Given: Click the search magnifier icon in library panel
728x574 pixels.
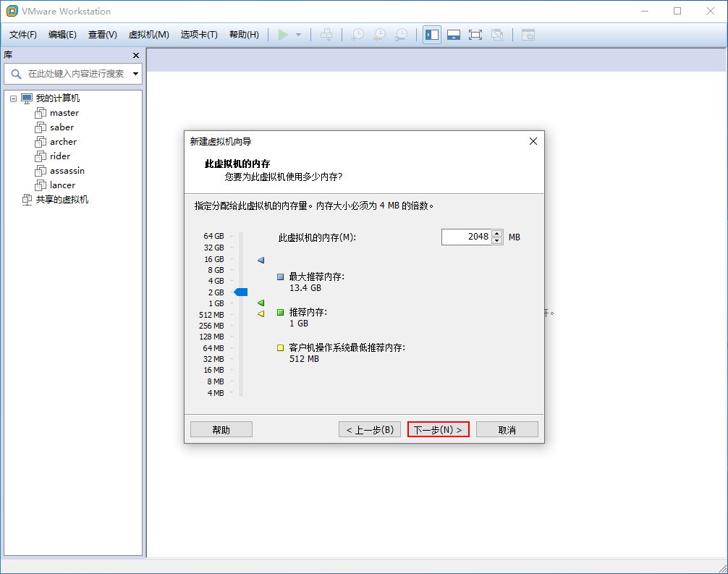Looking at the screenshot, I should click(x=16, y=74).
